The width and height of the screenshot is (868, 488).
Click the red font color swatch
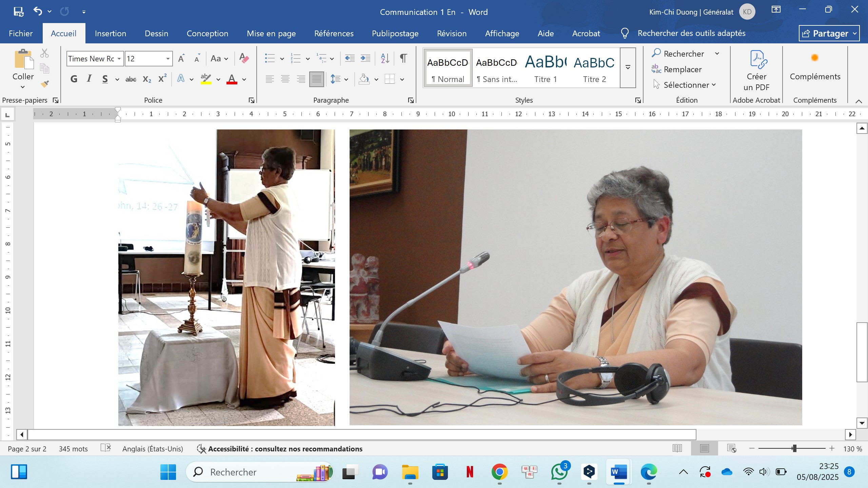pyautogui.click(x=232, y=79)
